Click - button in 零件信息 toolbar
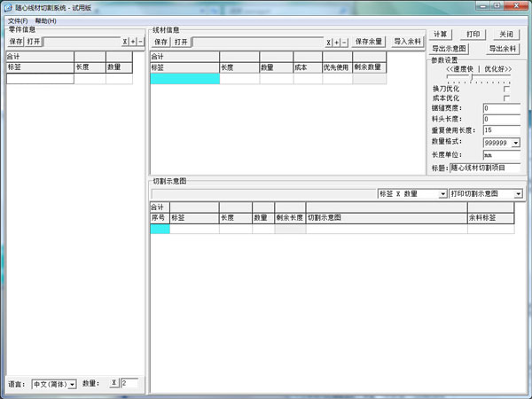Screen dimensions: 532x399 140,42
